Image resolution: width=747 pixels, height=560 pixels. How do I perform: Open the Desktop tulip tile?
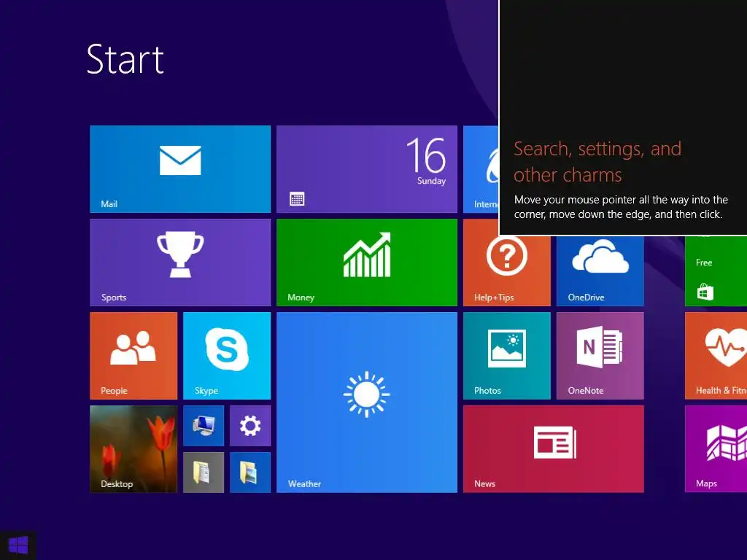click(133, 449)
